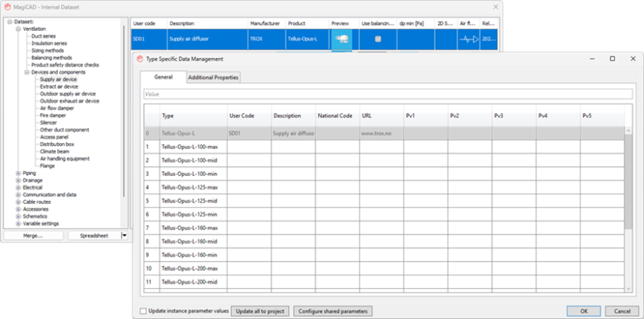Viewport: 644px width, 319px height.
Task: Click the Value input field
Action: pyautogui.click(x=388, y=94)
